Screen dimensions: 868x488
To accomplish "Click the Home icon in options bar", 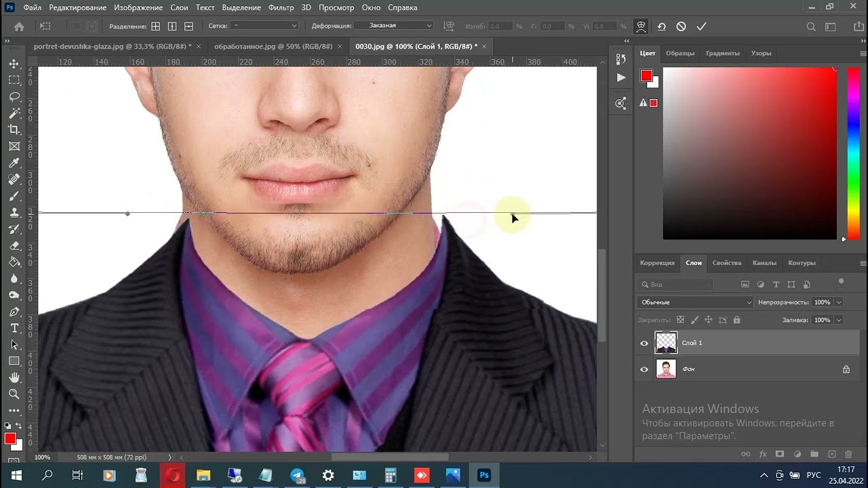I will tap(19, 26).
